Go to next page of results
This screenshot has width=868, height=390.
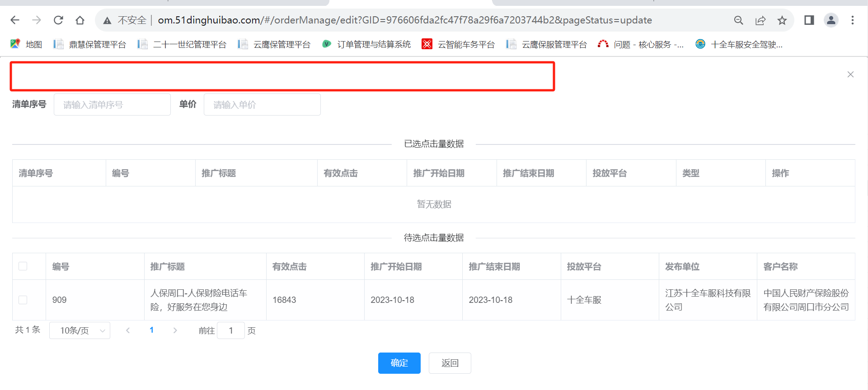pyautogui.click(x=175, y=330)
